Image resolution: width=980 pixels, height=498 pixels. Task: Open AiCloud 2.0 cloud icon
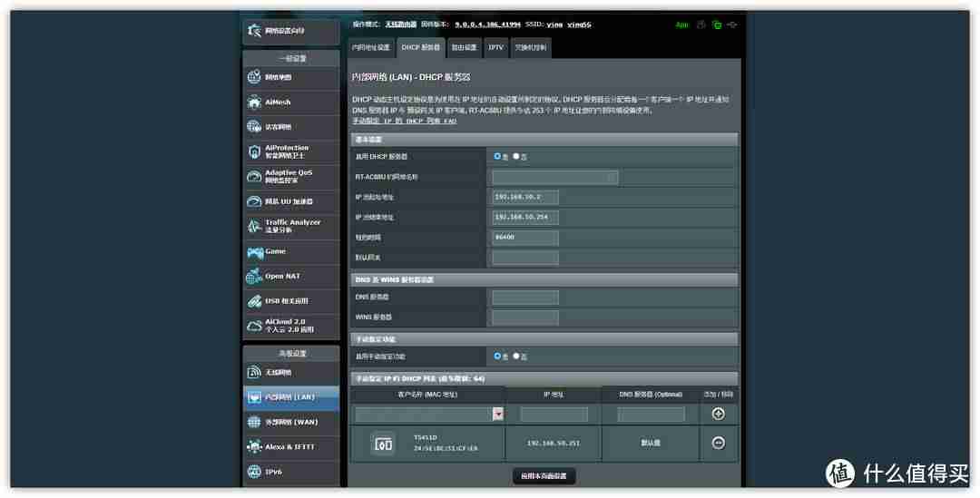click(x=254, y=326)
